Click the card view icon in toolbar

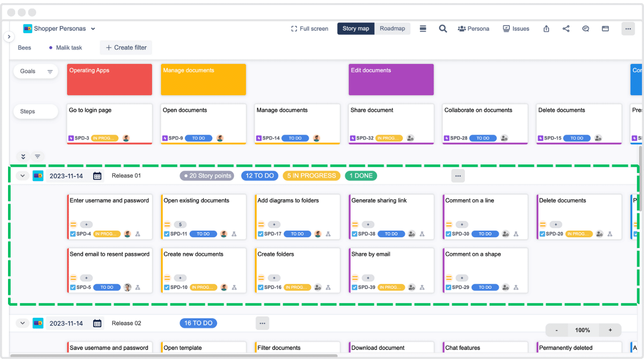tap(605, 29)
